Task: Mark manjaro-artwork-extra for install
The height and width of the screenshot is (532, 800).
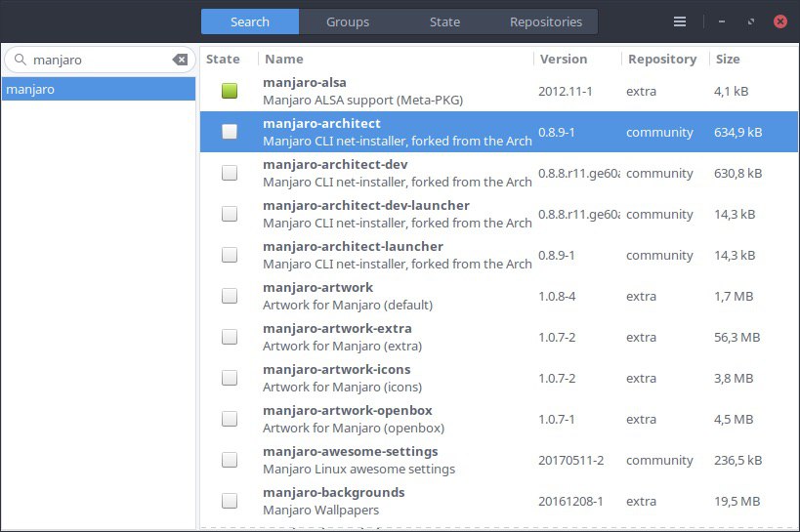Action: pyautogui.click(x=230, y=337)
